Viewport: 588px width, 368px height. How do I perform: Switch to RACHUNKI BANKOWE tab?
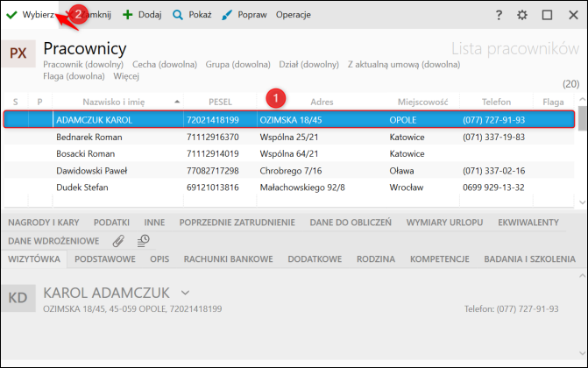pos(228,259)
